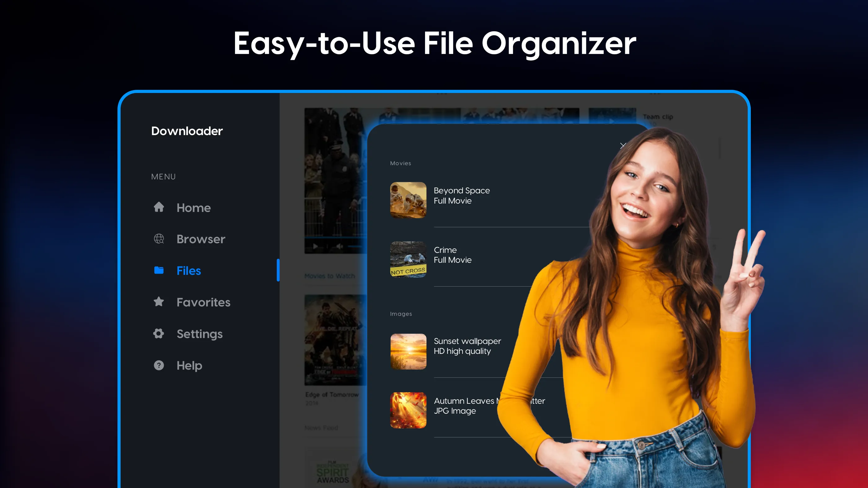Select the Autumn Leaves JPG thumbnail

pos(408,410)
